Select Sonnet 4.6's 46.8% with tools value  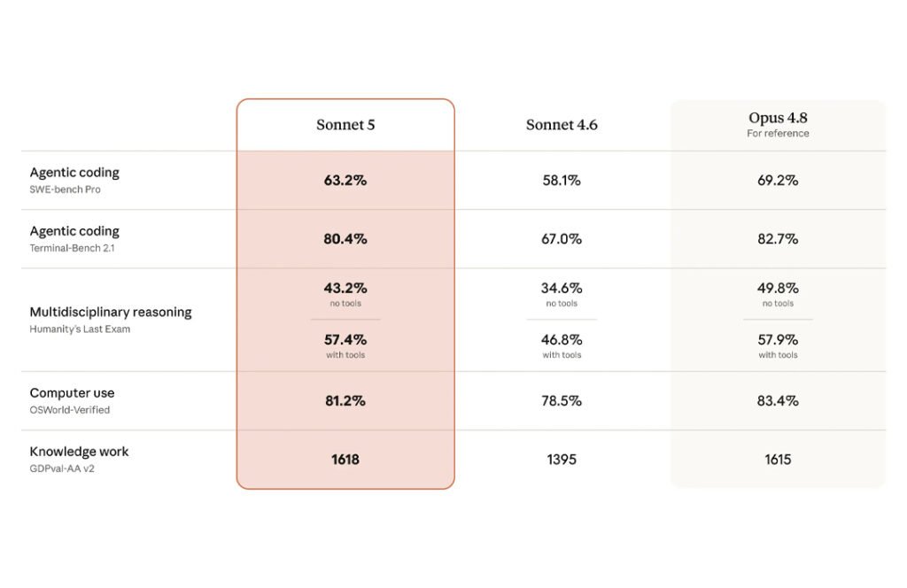562,339
